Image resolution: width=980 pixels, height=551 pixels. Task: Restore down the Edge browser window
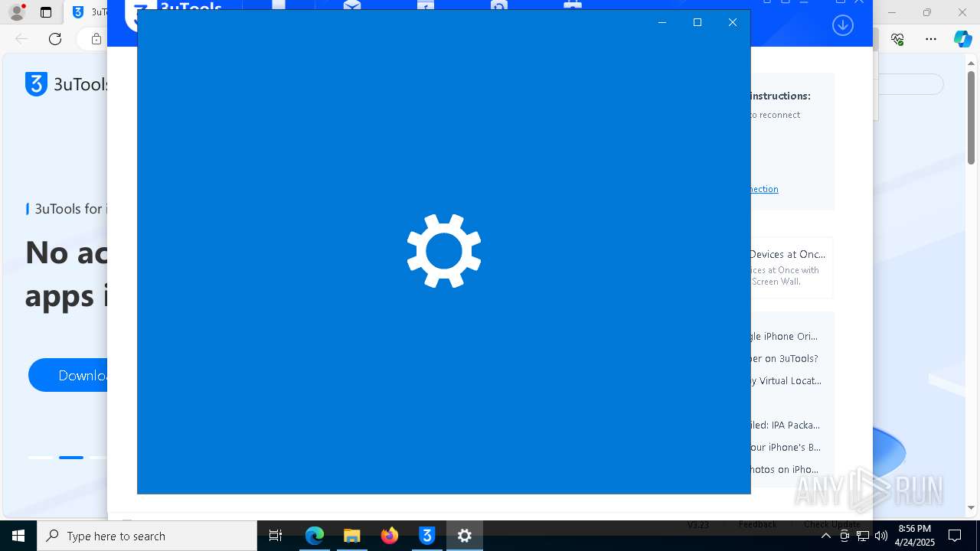click(x=927, y=12)
